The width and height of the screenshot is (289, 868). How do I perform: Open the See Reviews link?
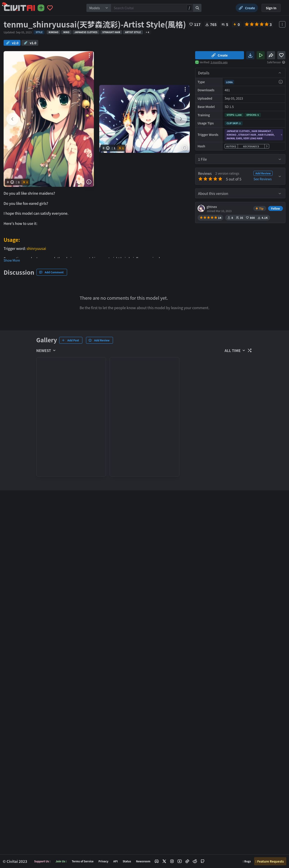coord(262,179)
